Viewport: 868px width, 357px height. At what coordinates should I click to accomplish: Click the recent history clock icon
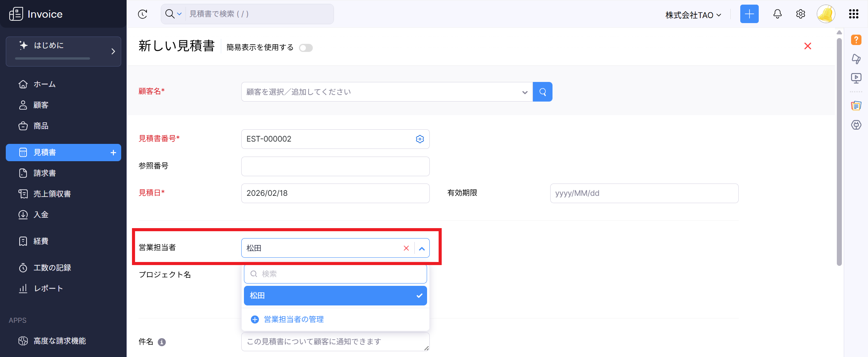coord(142,14)
